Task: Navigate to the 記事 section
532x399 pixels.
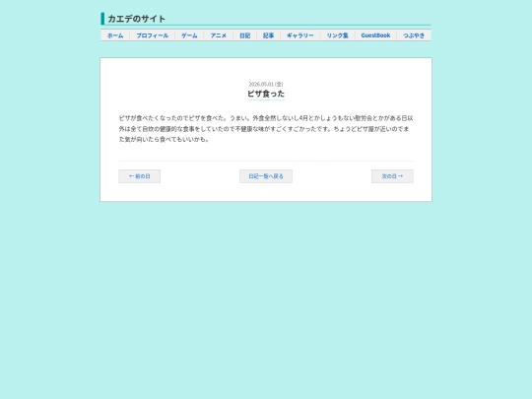Action: (x=268, y=35)
